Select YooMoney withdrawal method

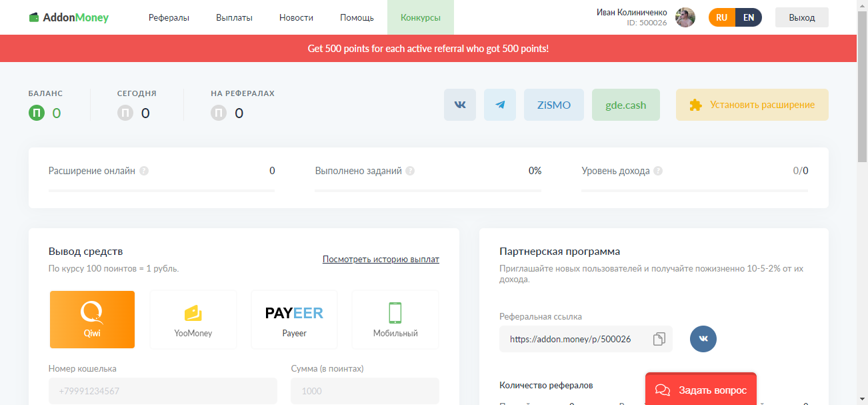point(193,320)
